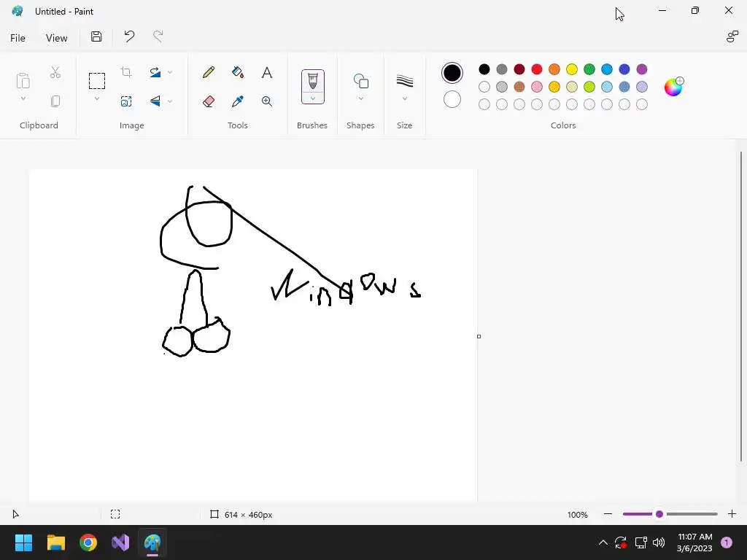Click the Resize and skew icon

[126, 101]
